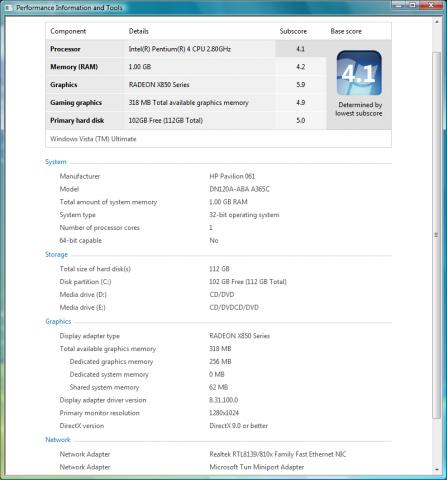Click '318 MB Total available graphics memory'
This screenshot has height=480, width=447.
point(188,103)
